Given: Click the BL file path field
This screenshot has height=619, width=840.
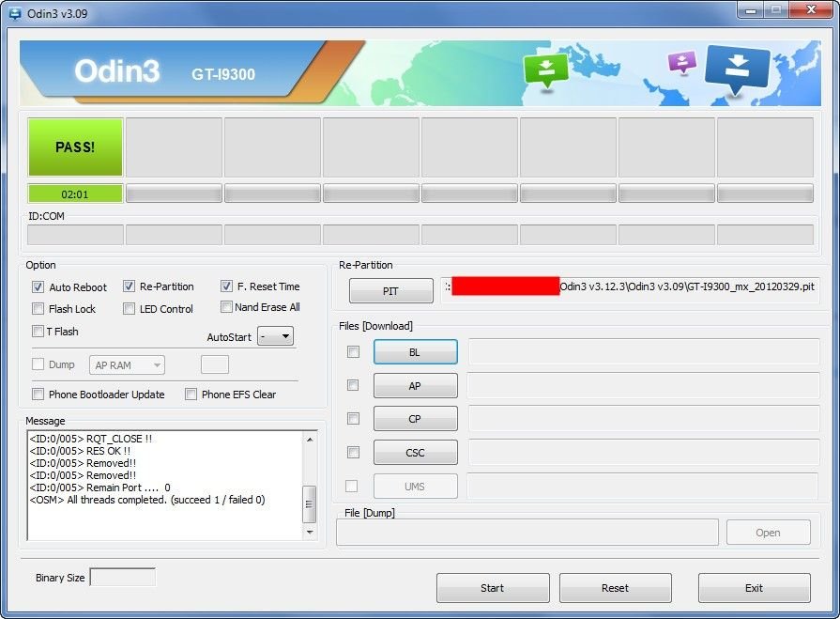Looking at the screenshot, I should coord(644,352).
